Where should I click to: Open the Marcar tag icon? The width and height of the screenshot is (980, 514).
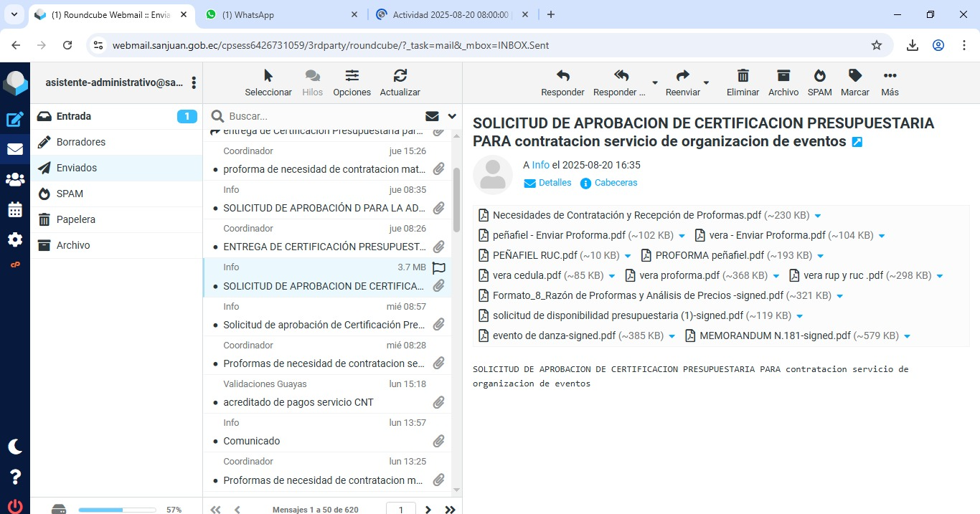(x=854, y=77)
